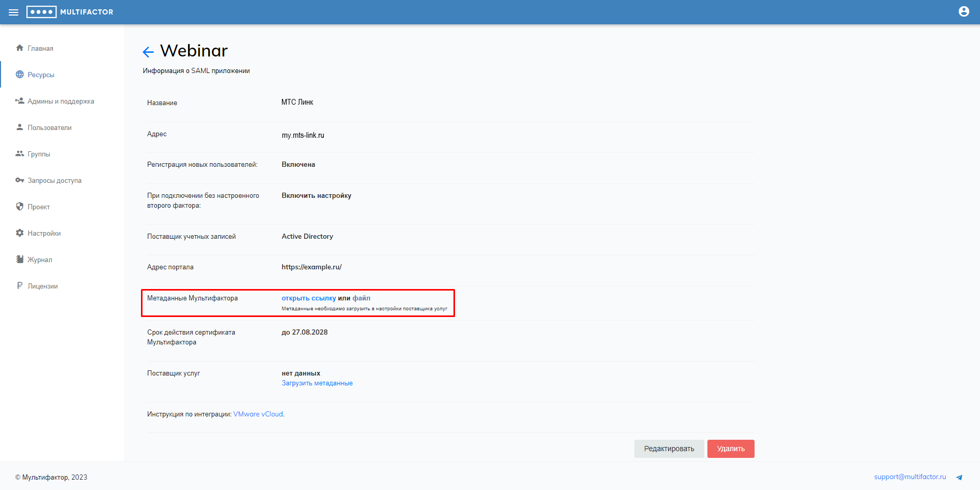Click the people icon beside Группы

click(x=20, y=153)
